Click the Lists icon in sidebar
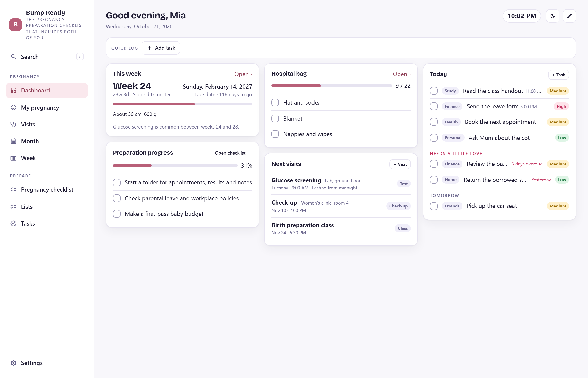The height and width of the screenshot is (378, 588). 13,207
